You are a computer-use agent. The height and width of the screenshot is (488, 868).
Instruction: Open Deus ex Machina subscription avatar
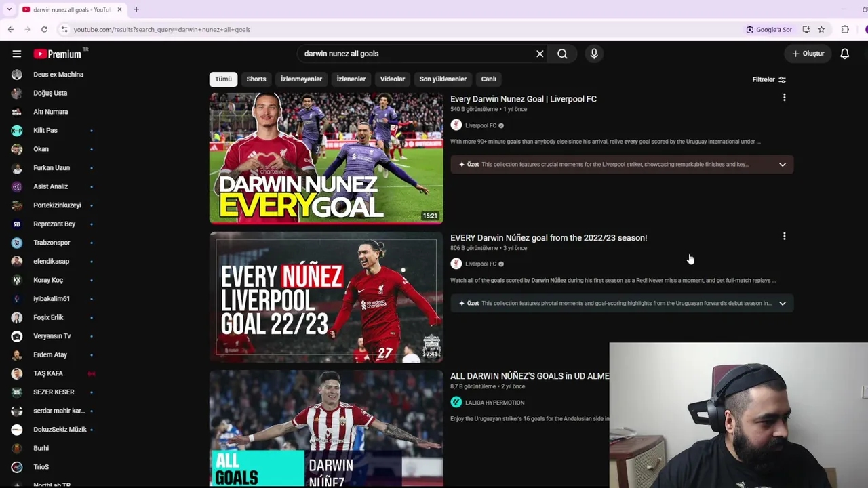point(17,75)
